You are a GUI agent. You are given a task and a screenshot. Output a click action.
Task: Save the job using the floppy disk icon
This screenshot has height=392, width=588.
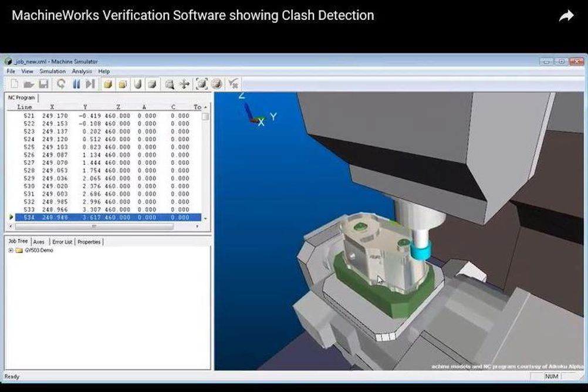point(43,84)
